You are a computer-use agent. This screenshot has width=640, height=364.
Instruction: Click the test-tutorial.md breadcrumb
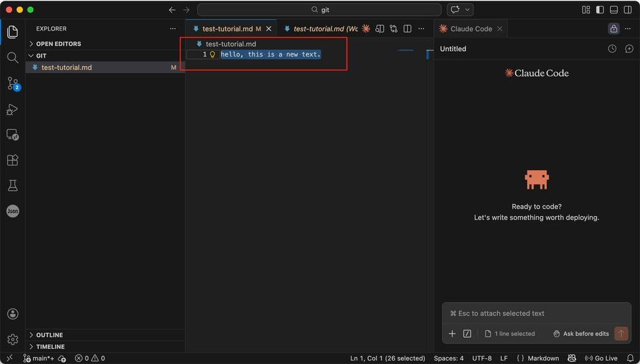click(x=226, y=44)
